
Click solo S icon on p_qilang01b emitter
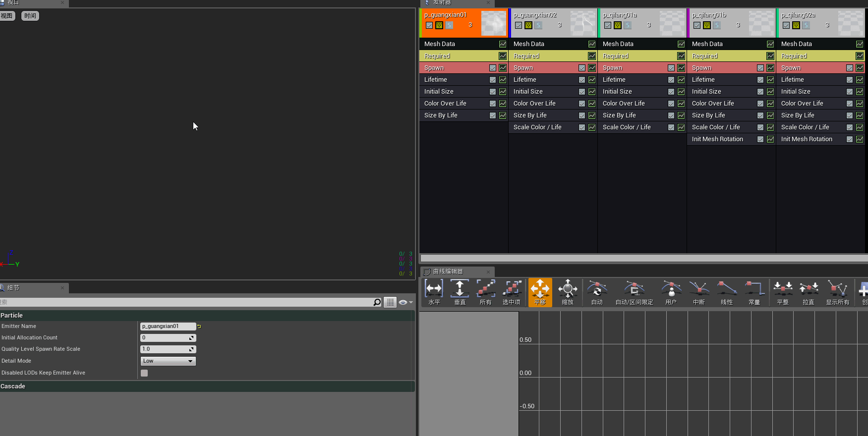tap(717, 25)
